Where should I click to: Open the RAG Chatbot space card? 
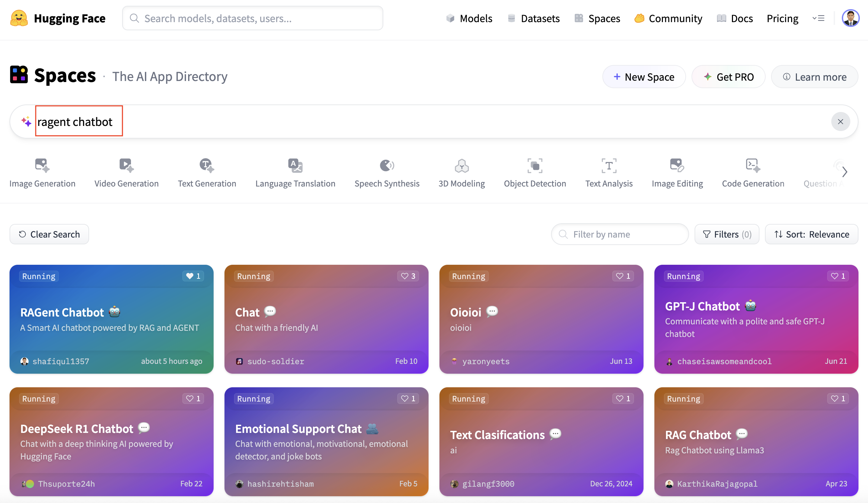[756, 442]
